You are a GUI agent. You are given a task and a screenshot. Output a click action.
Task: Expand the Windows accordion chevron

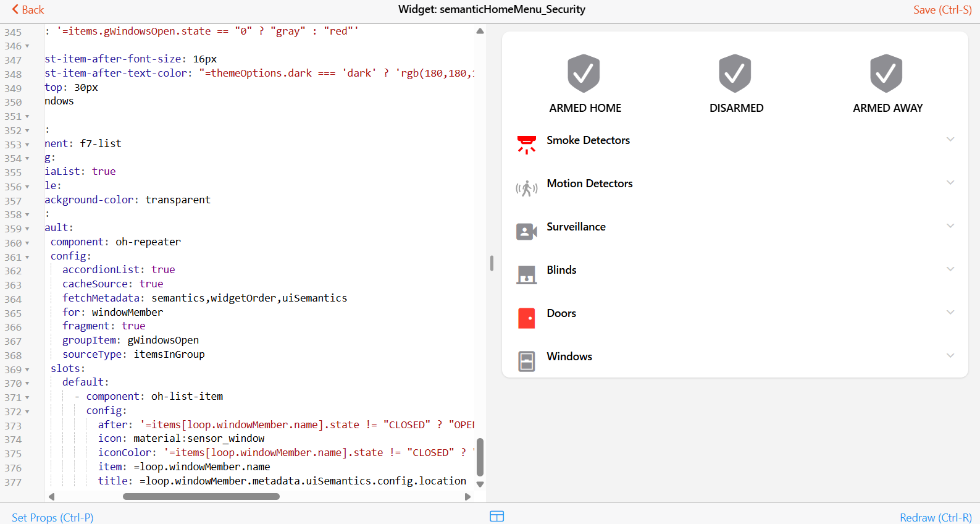950,356
